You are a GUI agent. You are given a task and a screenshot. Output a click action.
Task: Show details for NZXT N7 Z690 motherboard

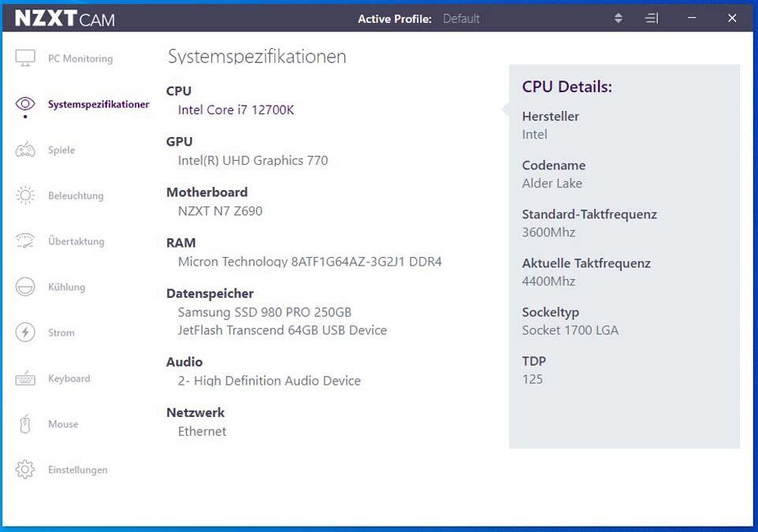[x=221, y=211]
